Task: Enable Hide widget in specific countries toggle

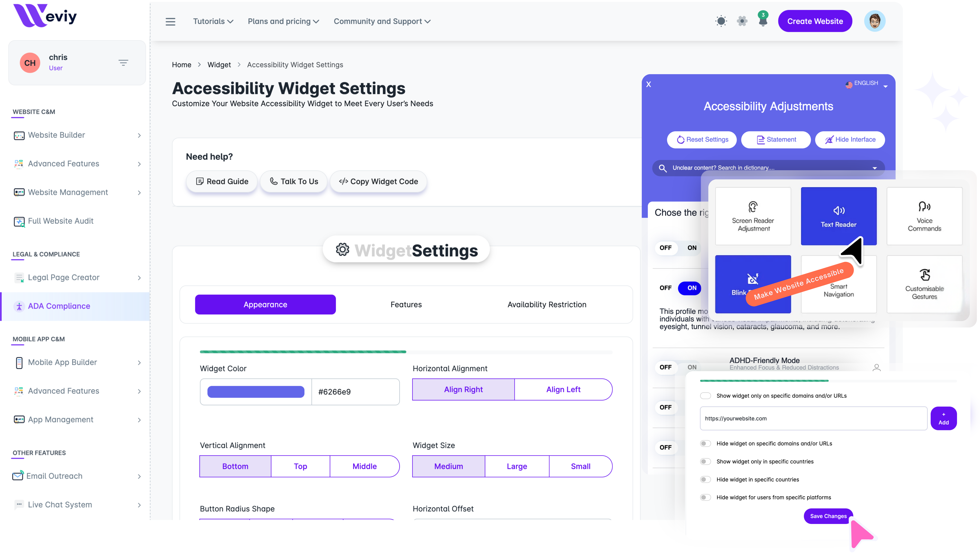Action: pyautogui.click(x=705, y=479)
